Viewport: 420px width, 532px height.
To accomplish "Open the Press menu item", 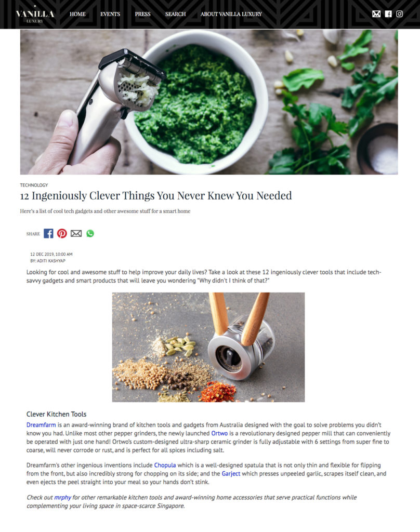I will pyautogui.click(x=142, y=14).
